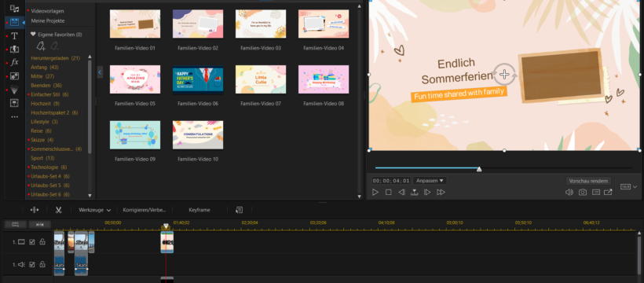Select Familien-Video 10 Congratulations thumbnail
The width and height of the screenshot is (644, 283).
198,135
